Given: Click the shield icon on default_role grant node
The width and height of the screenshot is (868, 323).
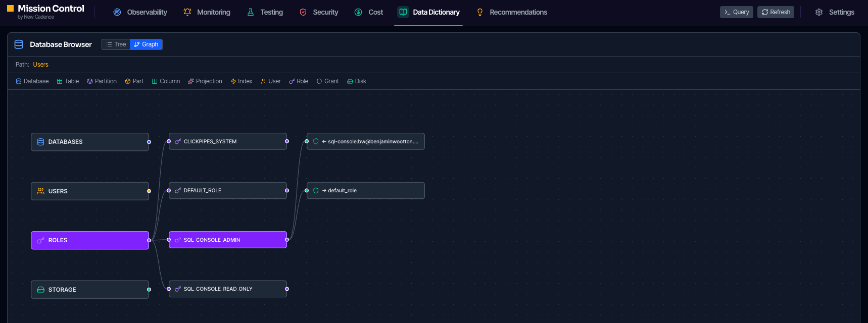Looking at the screenshot, I should click(x=316, y=190).
